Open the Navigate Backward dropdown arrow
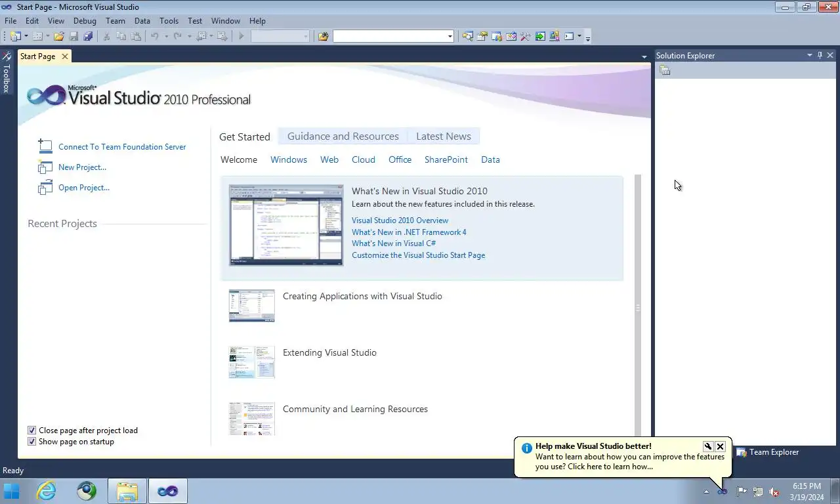This screenshot has width=840, height=504. [x=211, y=37]
